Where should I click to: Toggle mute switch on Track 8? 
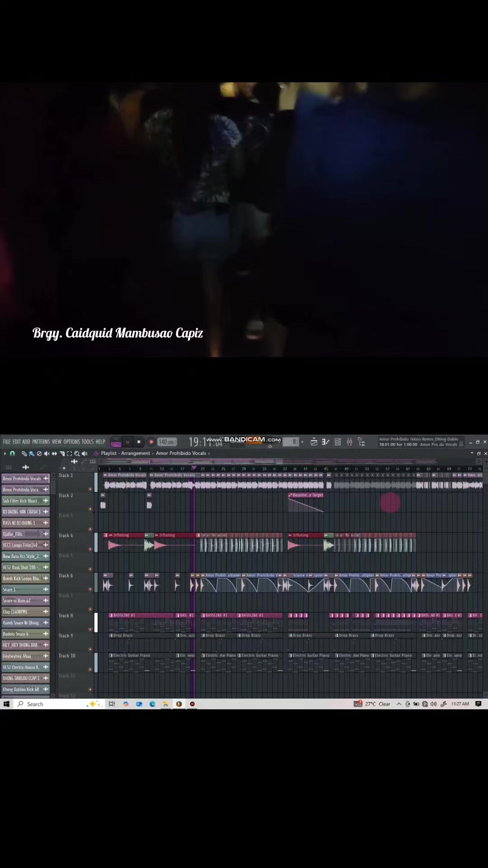(x=90, y=629)
